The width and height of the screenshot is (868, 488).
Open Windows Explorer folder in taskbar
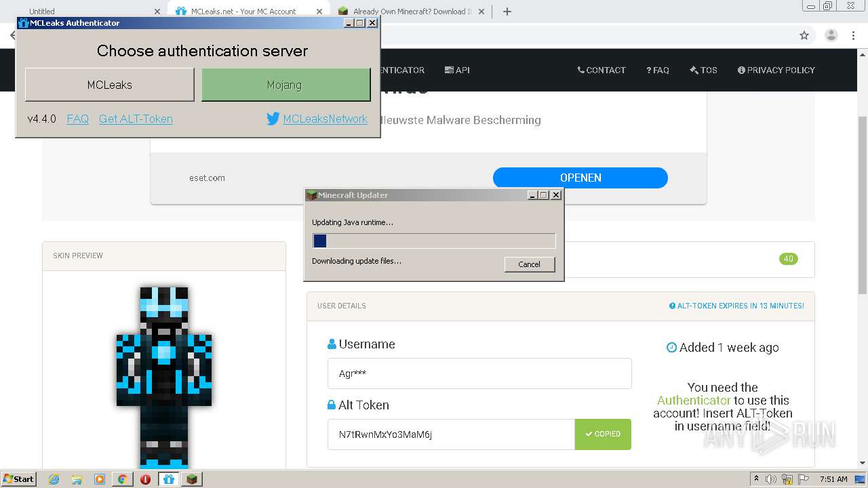pyautogui.click(x=77, y=479)
